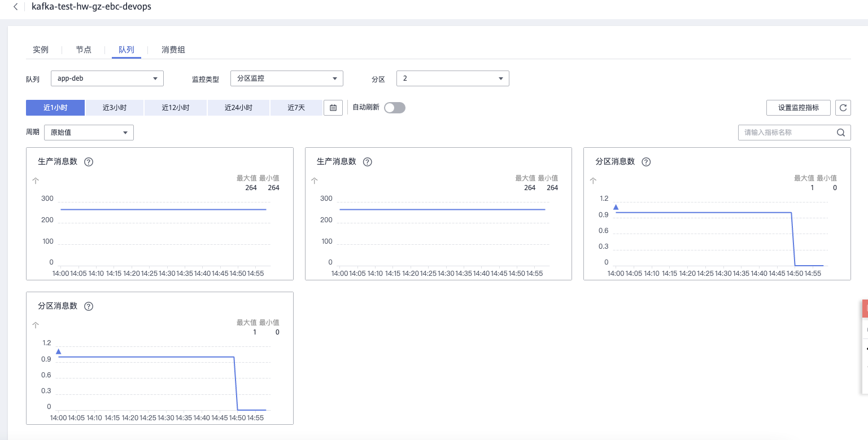Select the 近24小时 time range
Image resolution: width=868 pixels, height=440 pixels.
[x=238, y=108]
